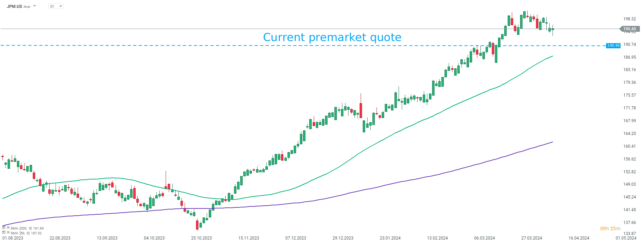Click the 27.03.2024 date on time axis
Viewport: 644px width, 244px height.
pos(531,238)
